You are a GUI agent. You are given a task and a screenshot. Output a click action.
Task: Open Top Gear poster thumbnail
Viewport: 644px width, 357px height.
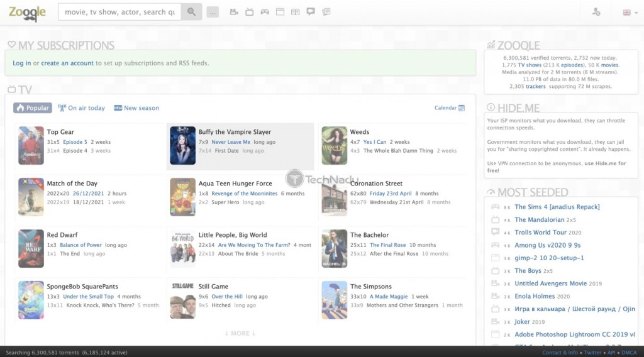31,146
